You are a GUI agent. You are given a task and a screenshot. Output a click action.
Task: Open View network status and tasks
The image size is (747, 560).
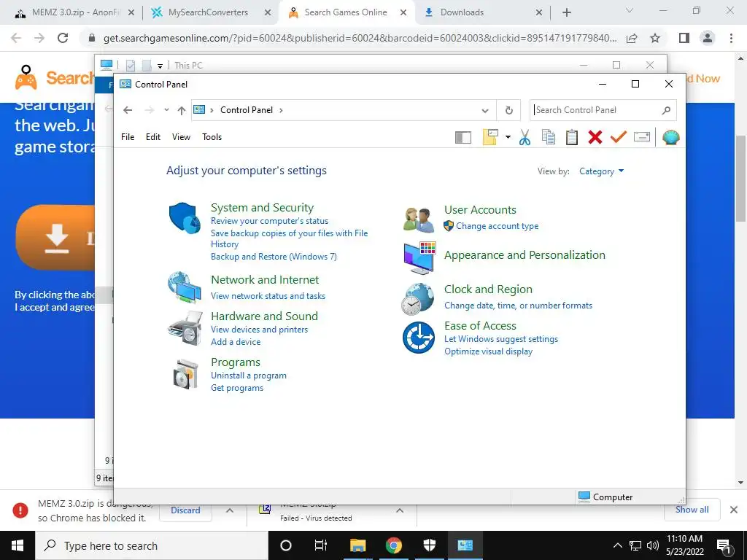(x=268, y=296)
